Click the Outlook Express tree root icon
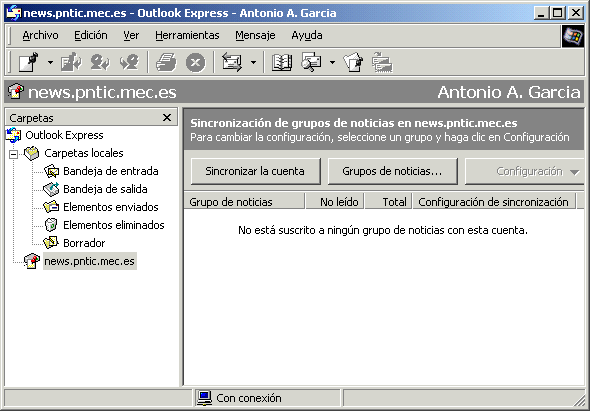This screenshot has width=590, height=411. (x=14, y=135)
